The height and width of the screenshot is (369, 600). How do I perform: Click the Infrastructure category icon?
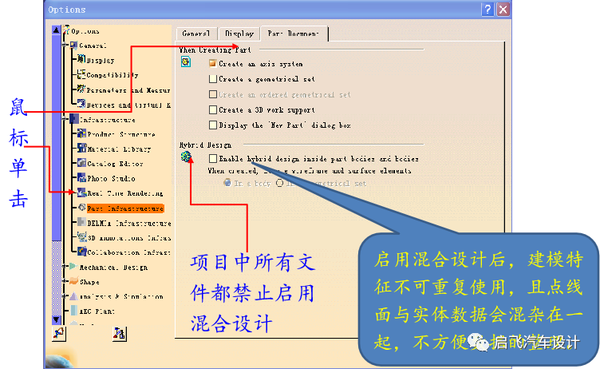pyautogui.click(x=74, y=119)
